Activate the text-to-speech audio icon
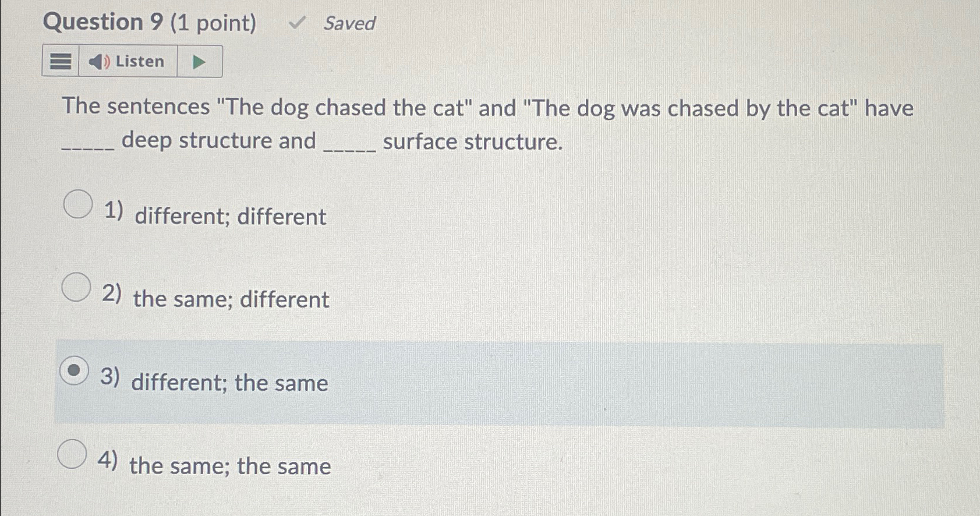Screen dimensions: 980x516 point(99,61)
